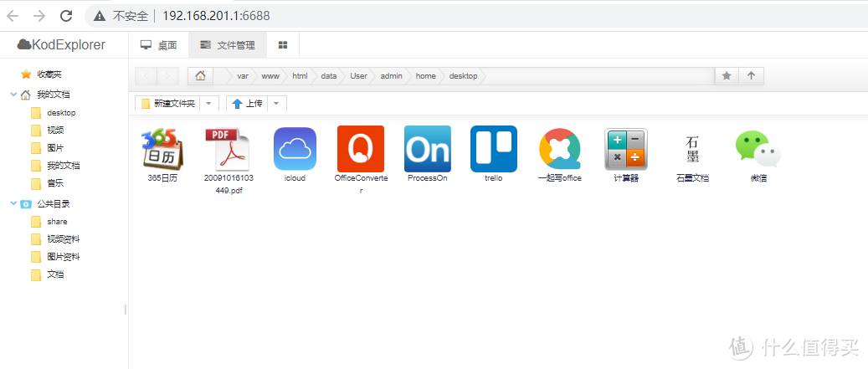Screen dimensions: 868x369
Task: Open the 20091016103449.pdf file
Action: pos(227,149)
